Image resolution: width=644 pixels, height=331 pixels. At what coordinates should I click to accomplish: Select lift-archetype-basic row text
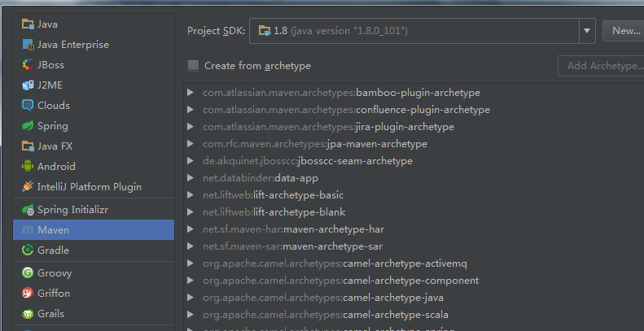(273, 195)
